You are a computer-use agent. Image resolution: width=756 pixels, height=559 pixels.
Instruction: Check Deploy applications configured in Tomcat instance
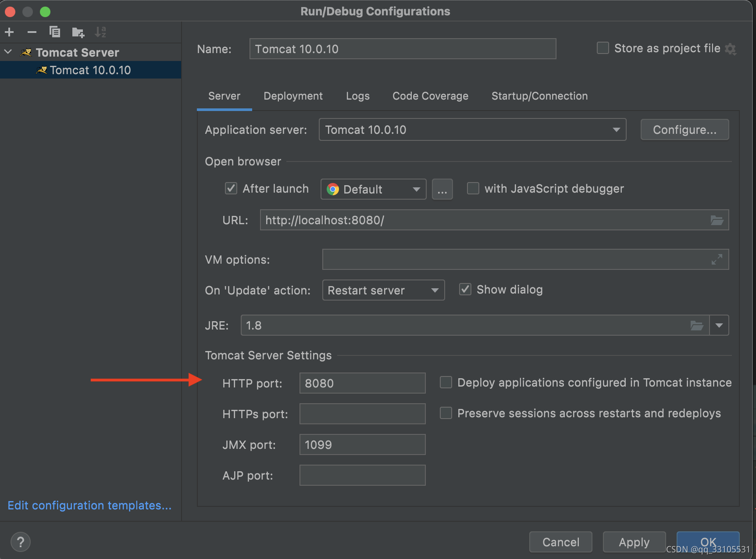coord(446,382)
